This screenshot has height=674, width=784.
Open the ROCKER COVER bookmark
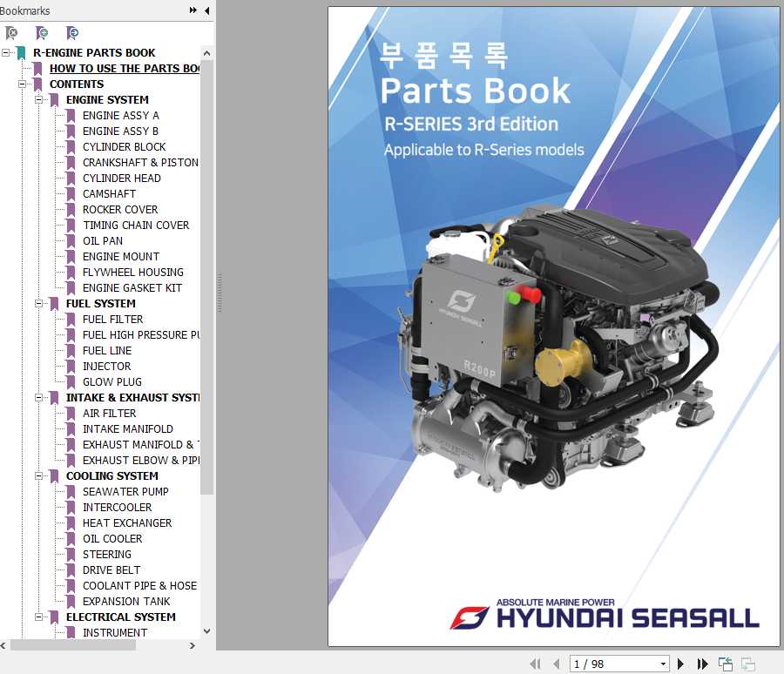point(120,210)
